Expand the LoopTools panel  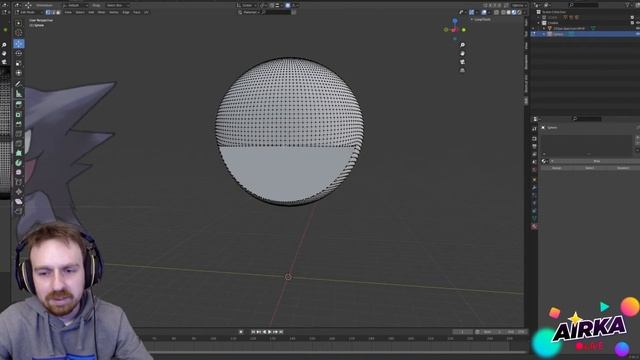click(482, 19)
